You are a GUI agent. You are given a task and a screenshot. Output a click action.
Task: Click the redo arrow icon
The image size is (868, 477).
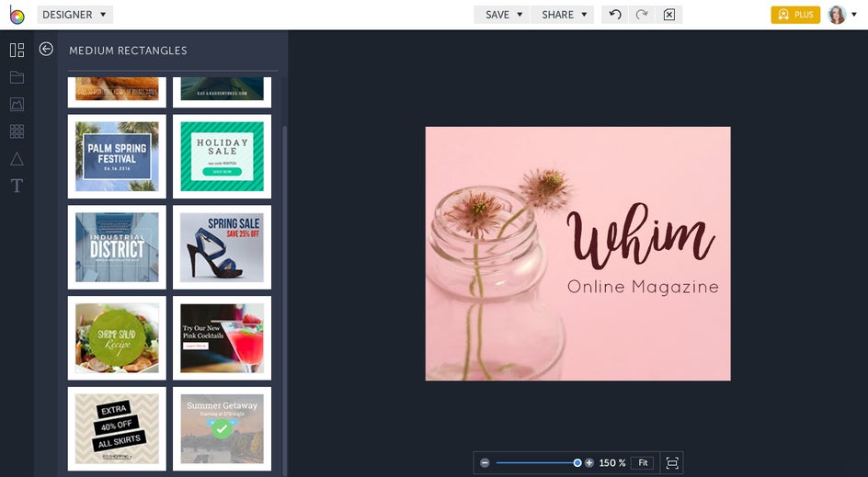point(642,15)
